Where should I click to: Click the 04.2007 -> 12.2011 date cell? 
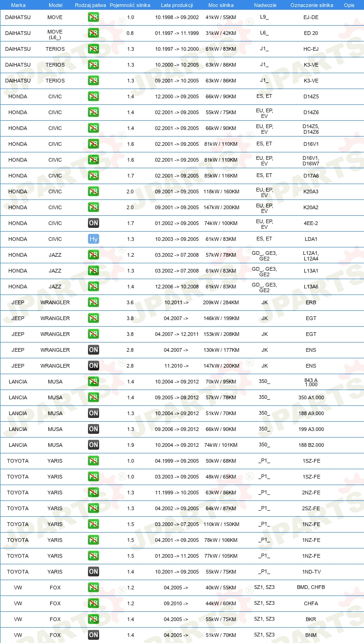pos(177,334)
